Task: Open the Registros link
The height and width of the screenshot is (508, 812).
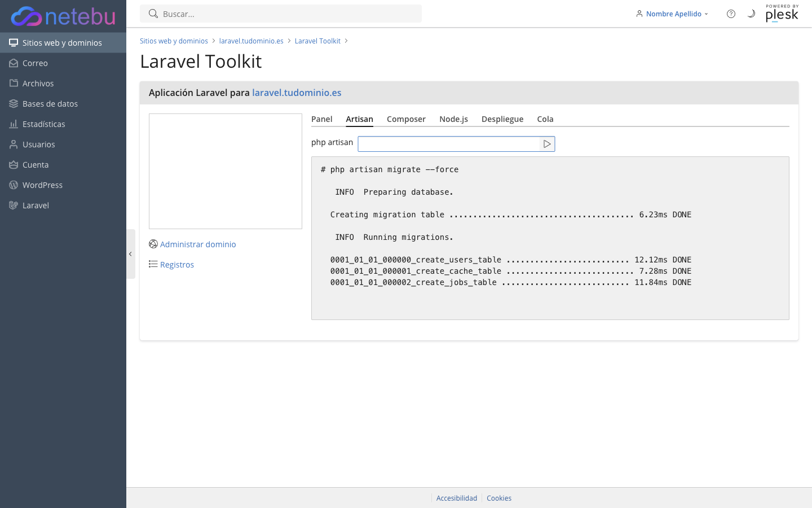Action: 177,265
